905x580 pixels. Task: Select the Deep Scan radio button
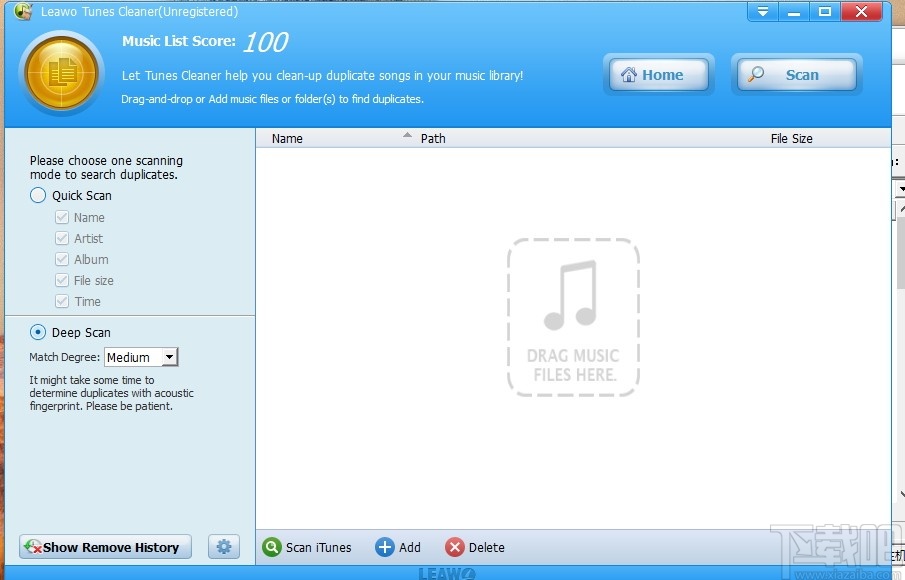click(37, 332)
